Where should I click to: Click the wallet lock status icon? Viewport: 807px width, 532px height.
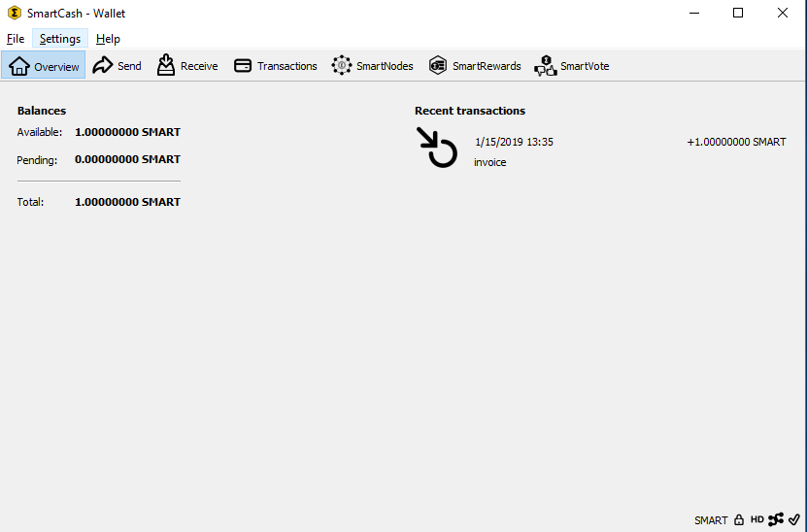point(739,519)
